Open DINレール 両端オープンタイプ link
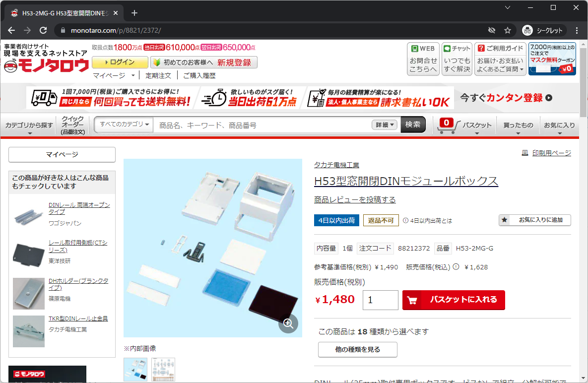This screenshot has height=383, width=588. click(x=79, y=208)
